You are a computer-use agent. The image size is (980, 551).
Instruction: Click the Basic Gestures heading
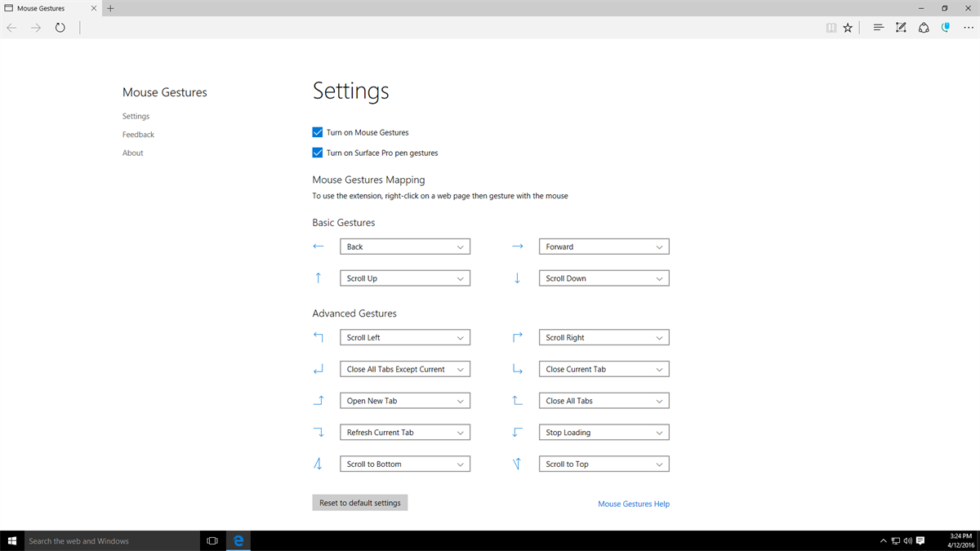tap(344, 222)
